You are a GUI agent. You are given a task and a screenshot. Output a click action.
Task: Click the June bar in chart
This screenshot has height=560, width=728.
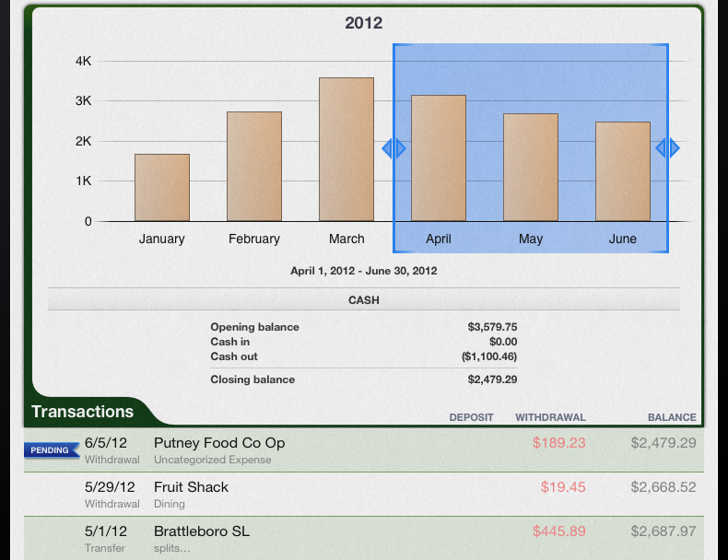click(623, 171)
